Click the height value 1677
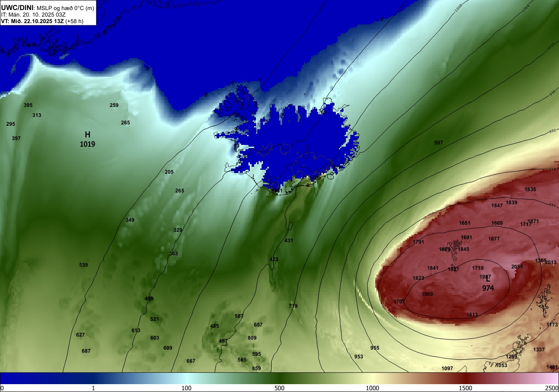559x392 pixels. coord(494,239)
